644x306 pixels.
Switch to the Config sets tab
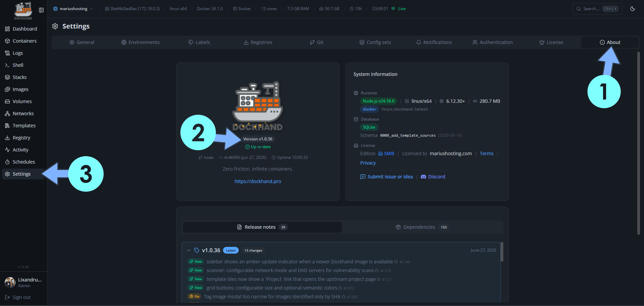[375, 42]
